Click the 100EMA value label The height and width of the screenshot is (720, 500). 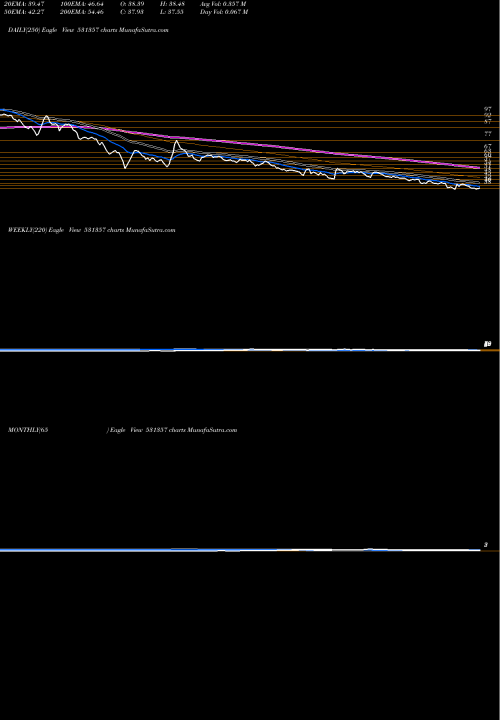81,3
